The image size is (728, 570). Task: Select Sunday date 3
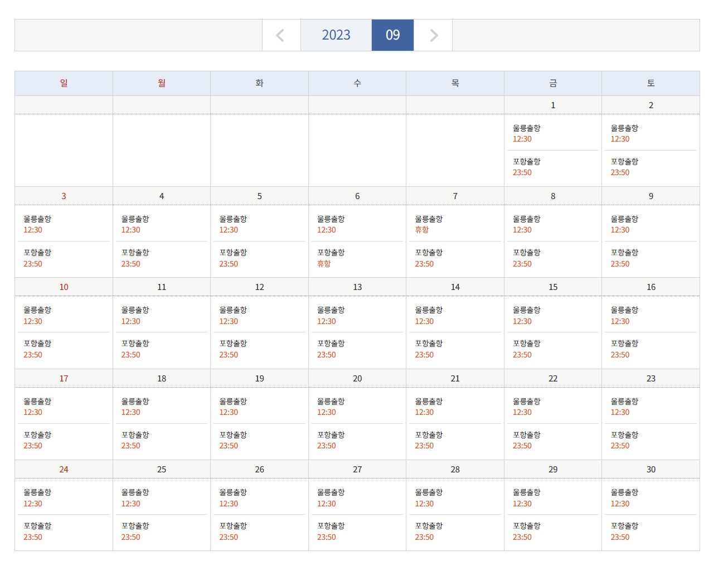click(64, 196)
